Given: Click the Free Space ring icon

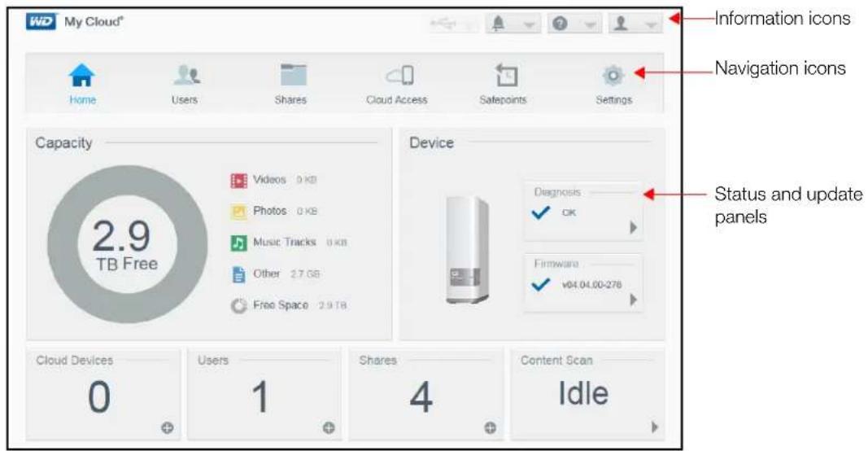Looking at the screenshot, I should (x=238, y=305).
